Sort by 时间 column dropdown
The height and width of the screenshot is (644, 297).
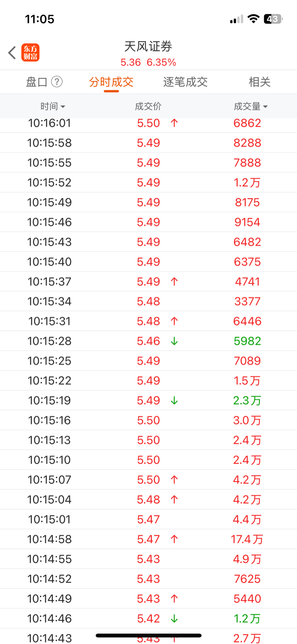pyautogui.click(x=53, y=106)
